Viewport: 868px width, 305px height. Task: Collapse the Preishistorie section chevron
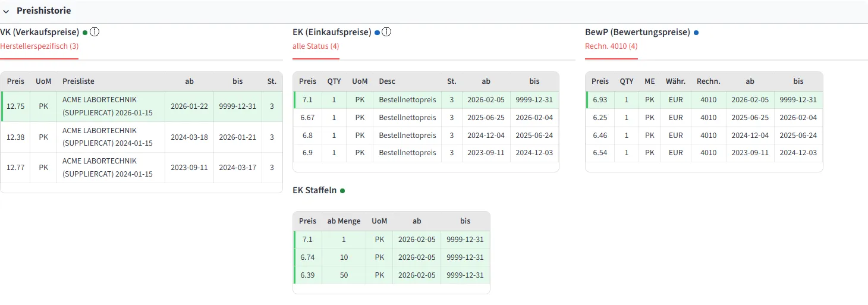coord(6,11)
